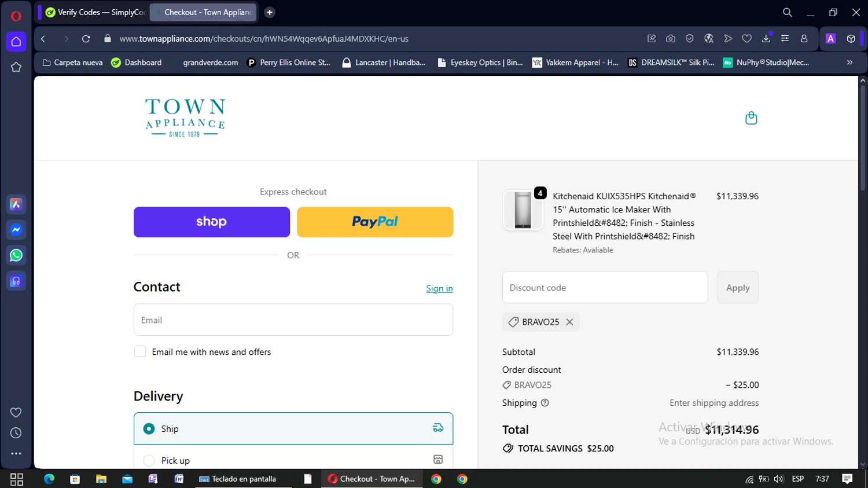Open Windows notification center icon
868x488 pixels.
tap(847, 479)
